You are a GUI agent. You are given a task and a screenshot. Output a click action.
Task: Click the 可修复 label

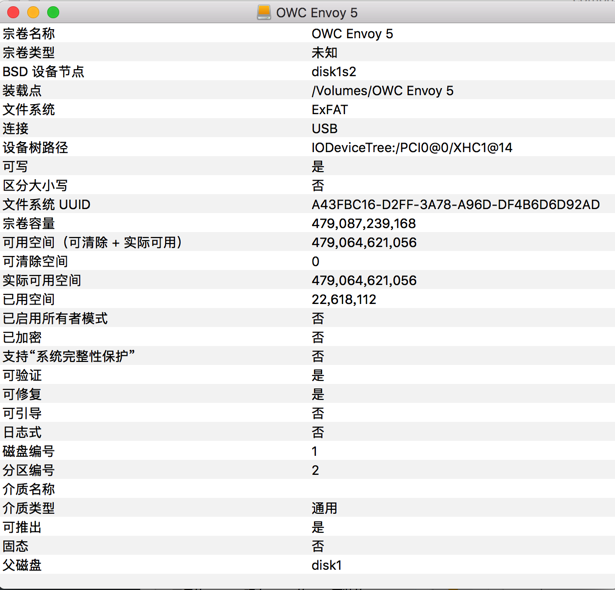tap(22, 394)
